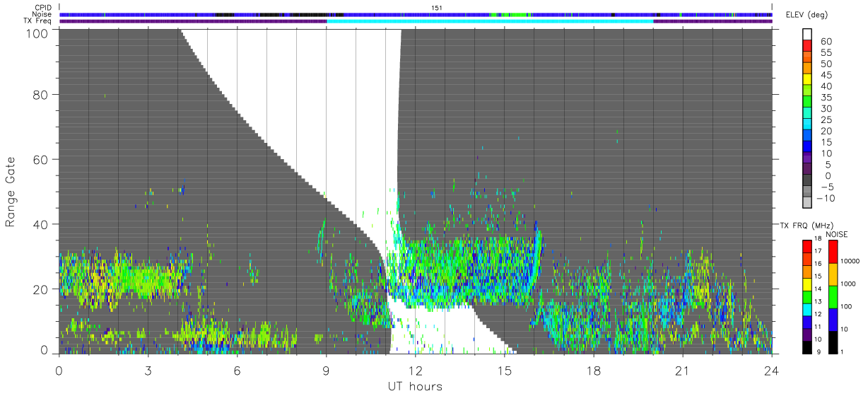Click the cyan portion of the top TX Freq strip
The width and height of the screenshot is (868, 401).
click(490, 21)
